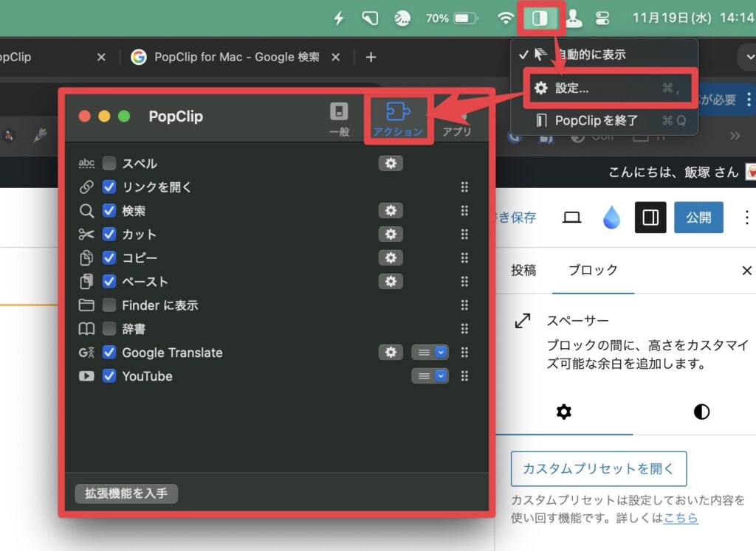The width and height of the screenshot is (756, 551).
Task: Open settings gear for 検索 action
Action: tap(391, 211)
